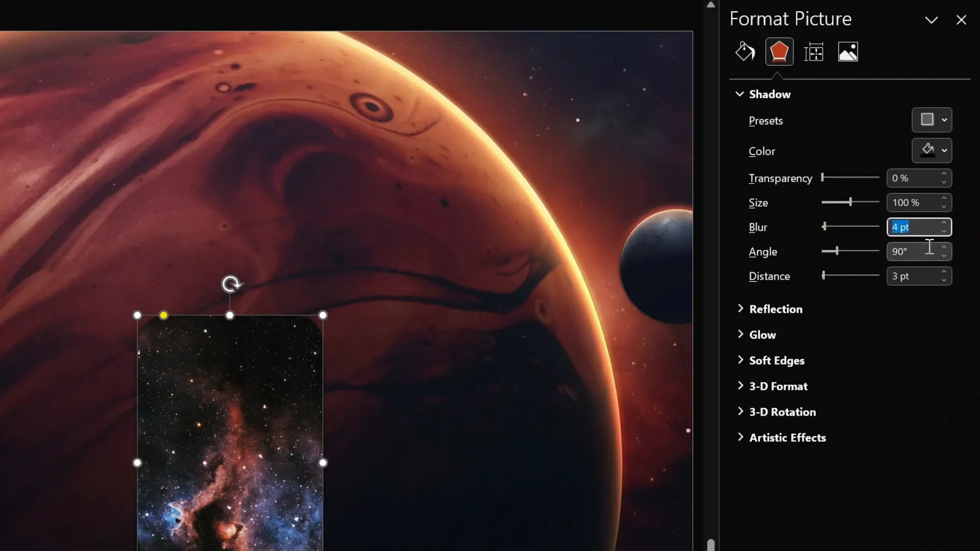980x551 pixels.
Task: Click the Presets label
Action: [x=766, y=121]
